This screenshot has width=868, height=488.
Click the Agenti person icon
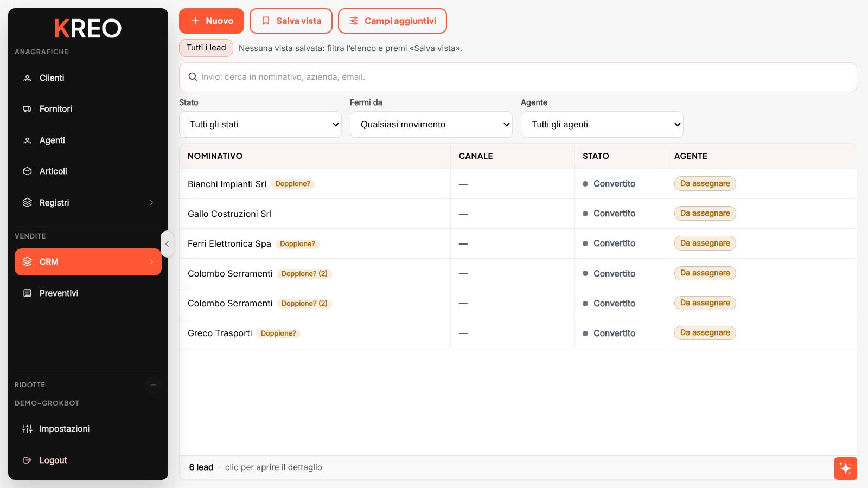[x=27, y=140]
